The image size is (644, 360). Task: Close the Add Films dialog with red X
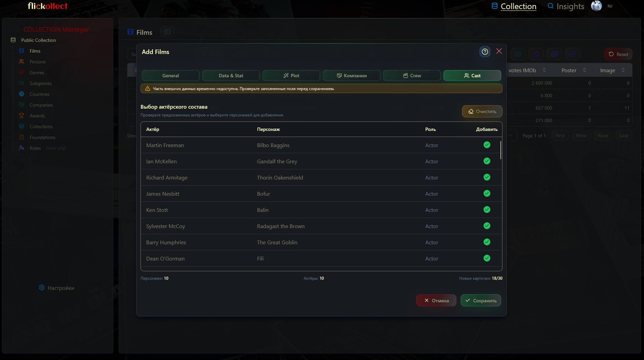point(499,51)
